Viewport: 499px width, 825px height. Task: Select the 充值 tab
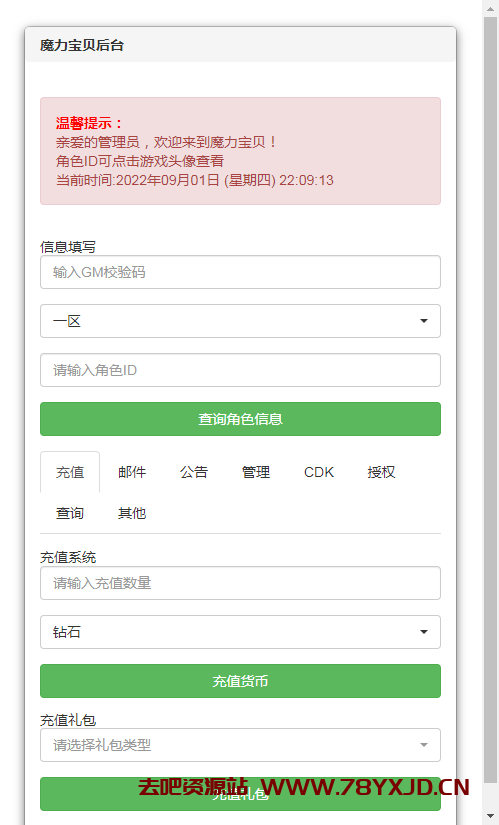pyautogui.click(x=70, y=472)
